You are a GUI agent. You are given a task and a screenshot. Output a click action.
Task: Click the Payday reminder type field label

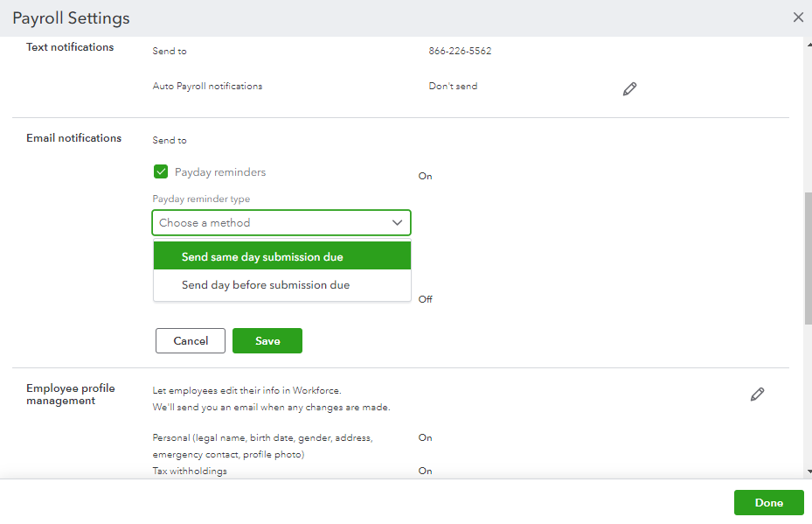[x=201, y=199]
